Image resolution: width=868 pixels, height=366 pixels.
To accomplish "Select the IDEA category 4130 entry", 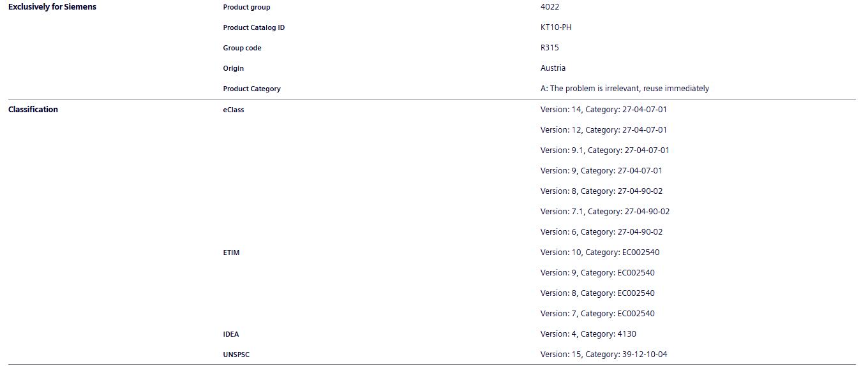I will click(x=588, y=334).
